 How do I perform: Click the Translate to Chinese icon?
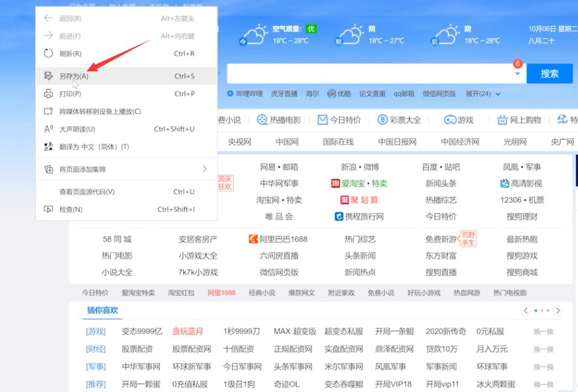[48, 146]
